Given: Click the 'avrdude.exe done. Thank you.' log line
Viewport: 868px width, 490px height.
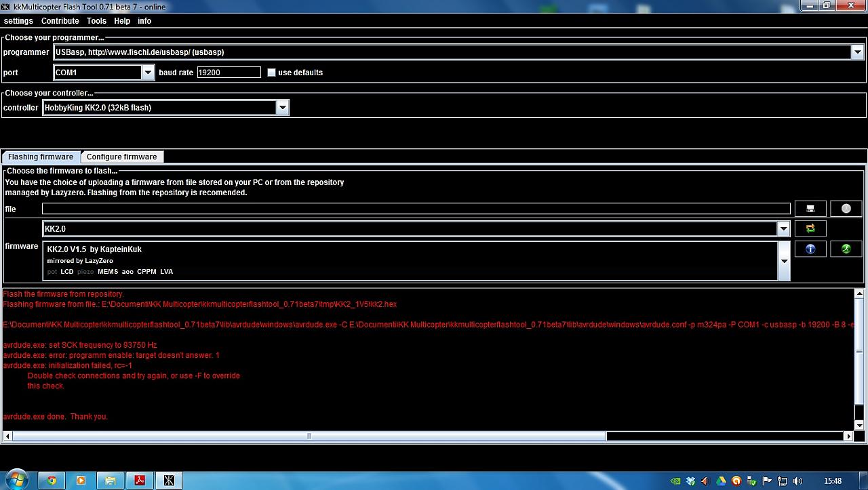Looking at the screenshot, I should (56, 417).
